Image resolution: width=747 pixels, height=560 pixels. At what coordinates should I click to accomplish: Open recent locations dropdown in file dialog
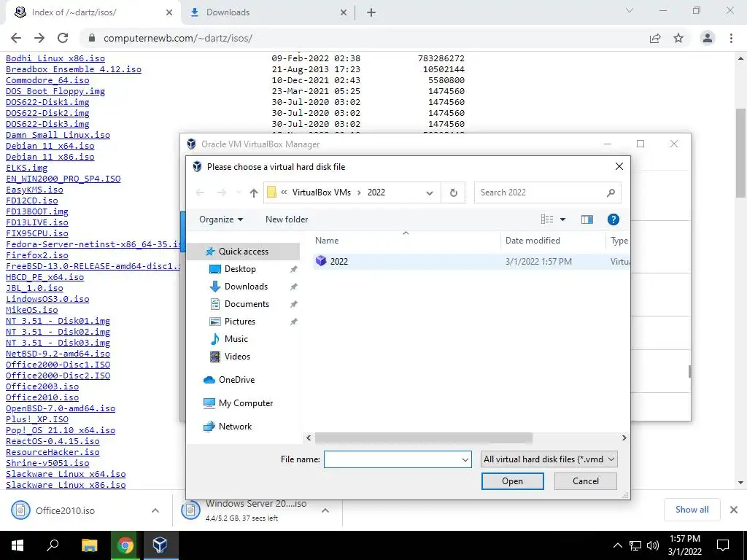coord(239,192)
